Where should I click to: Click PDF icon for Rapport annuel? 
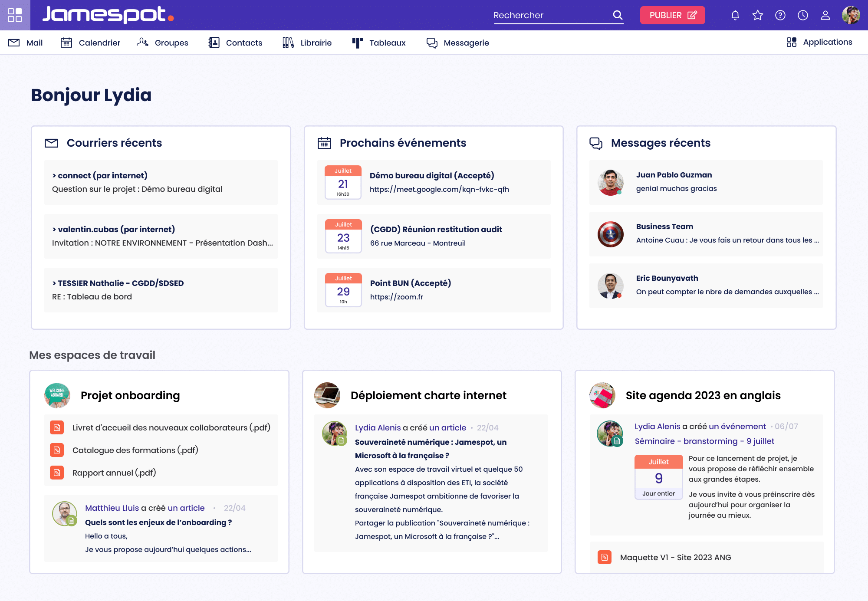click(x=57, y=473)
